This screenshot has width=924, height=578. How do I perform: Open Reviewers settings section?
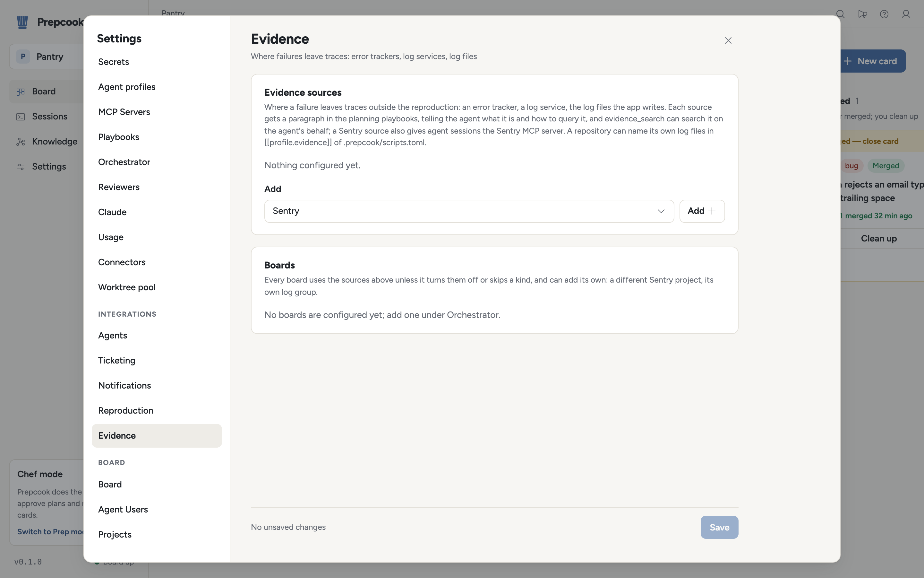[x=157, y=187]
